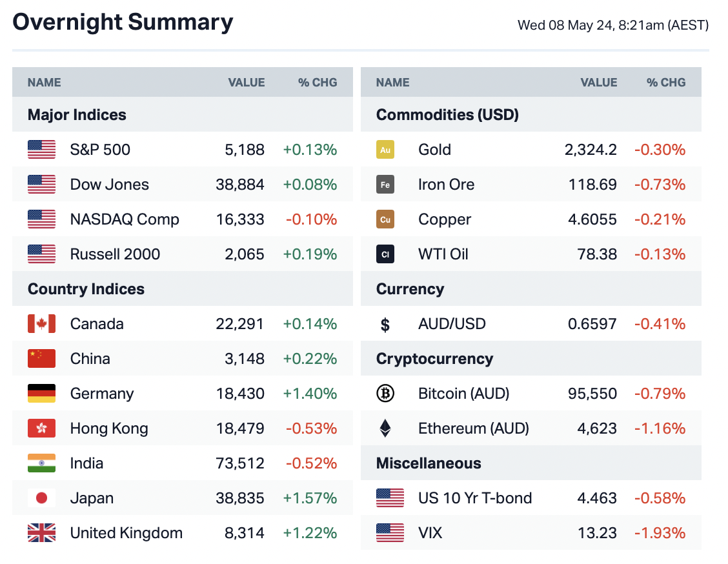Sort by % CHG in the indices table
The width and height of the screenshot is (728, 564).
tap(318, 83)
